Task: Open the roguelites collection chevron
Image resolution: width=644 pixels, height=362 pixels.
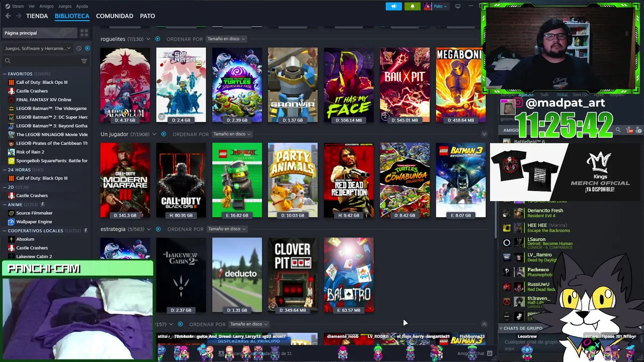Action: [148, 39]
